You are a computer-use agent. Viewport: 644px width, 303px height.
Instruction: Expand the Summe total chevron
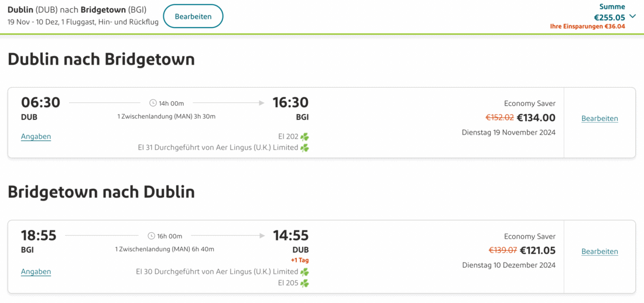(632, 16)
